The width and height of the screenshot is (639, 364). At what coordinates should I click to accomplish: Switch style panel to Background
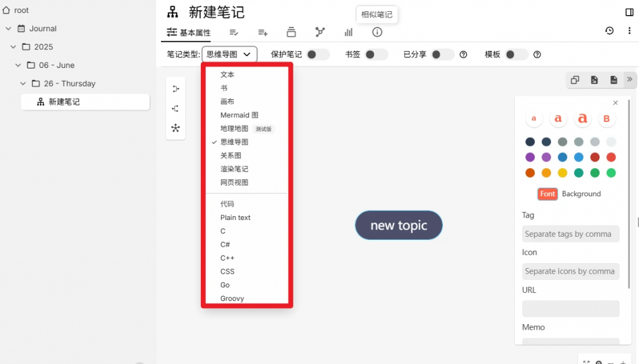click(x=581, y=194)
